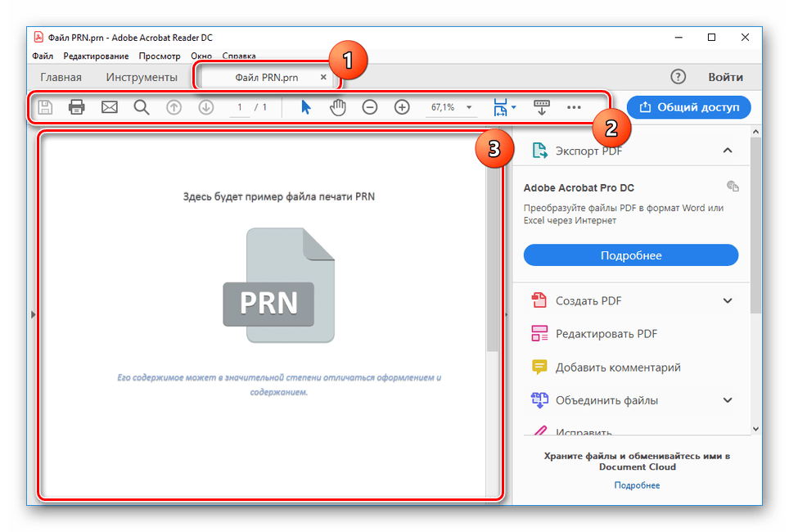Zoom in with plus icon

(x=402, y=107)
